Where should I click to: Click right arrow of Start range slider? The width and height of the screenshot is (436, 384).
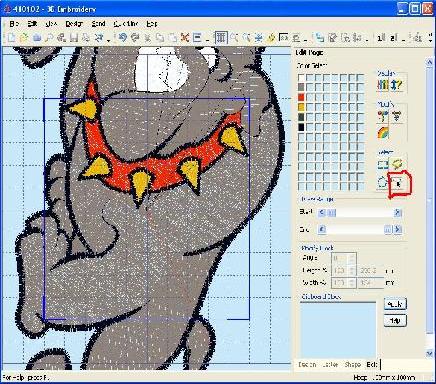click(x=397, y=212)
